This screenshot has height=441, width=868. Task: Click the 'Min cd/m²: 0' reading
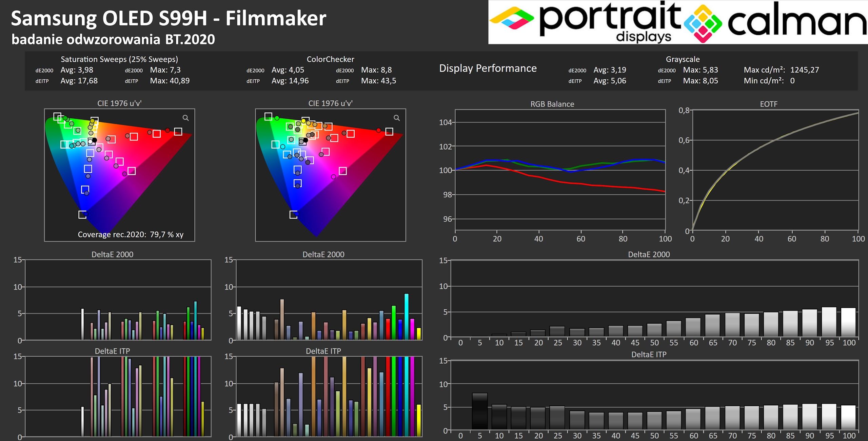pos(769,81)
